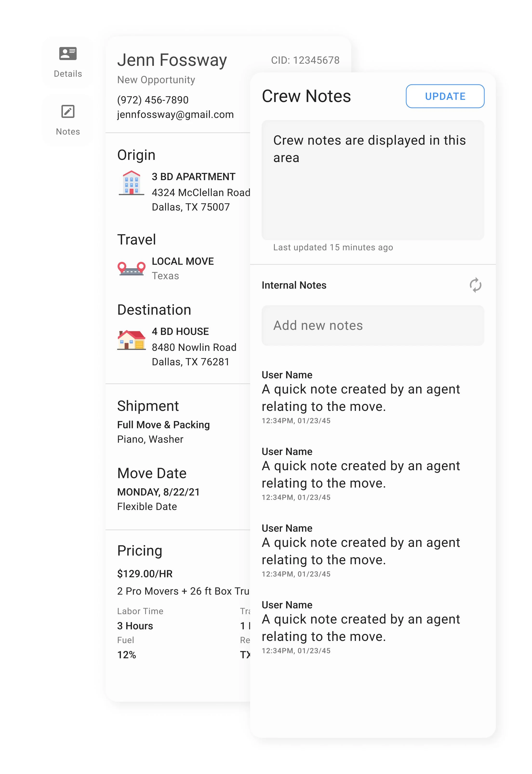Select the first User Name internal note
The image size is (532, 774).
[287, 375]
